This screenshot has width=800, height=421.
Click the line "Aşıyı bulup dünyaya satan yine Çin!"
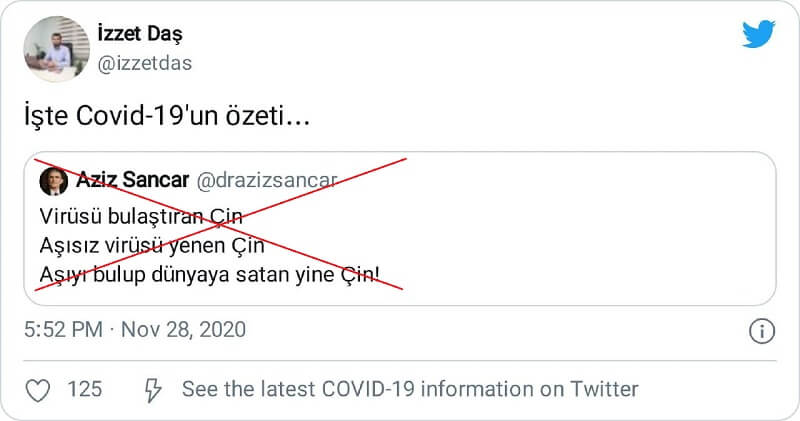(210, 273)
